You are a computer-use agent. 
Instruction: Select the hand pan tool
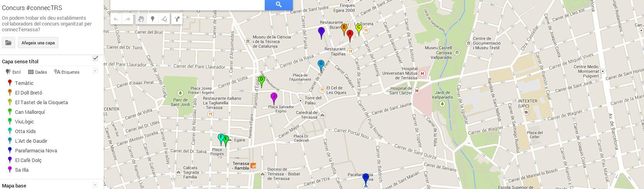141,19
